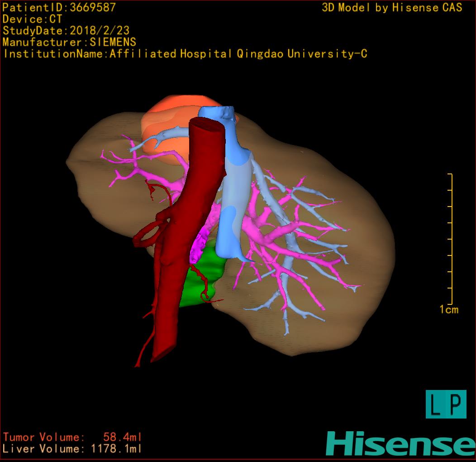Click the Hisense logo in the corner
This screenshot has height=462, width=476.
click(x=400, y=443)
